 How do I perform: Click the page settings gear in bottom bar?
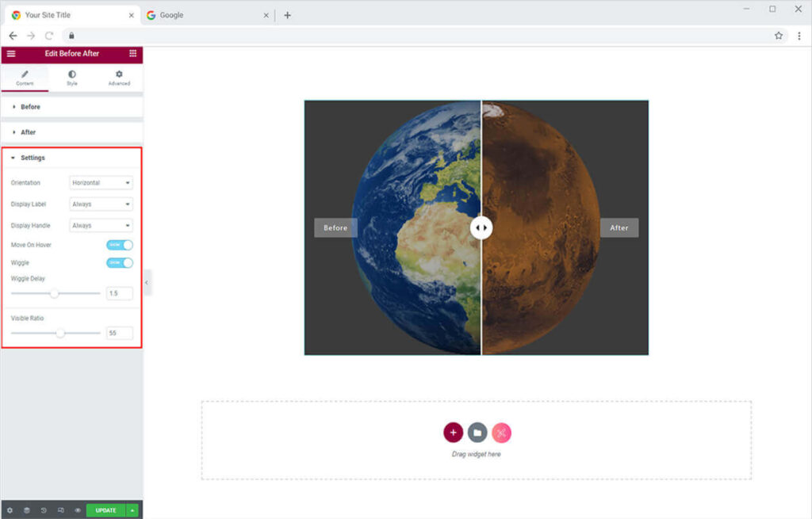click(10, 510)
